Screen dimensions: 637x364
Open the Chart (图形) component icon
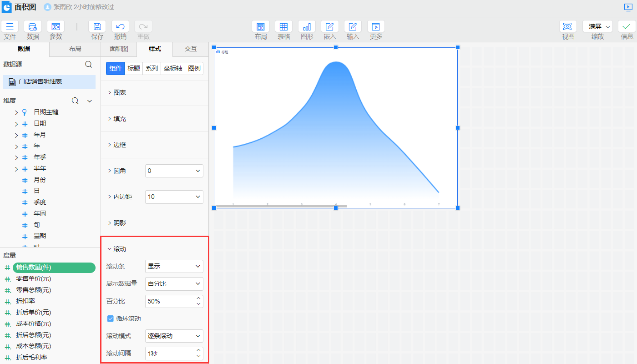(x=307, y=26)
